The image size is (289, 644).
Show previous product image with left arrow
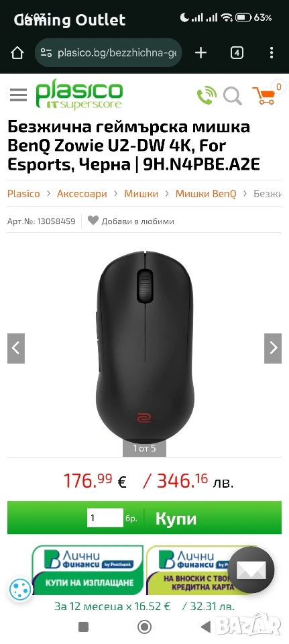16,348
